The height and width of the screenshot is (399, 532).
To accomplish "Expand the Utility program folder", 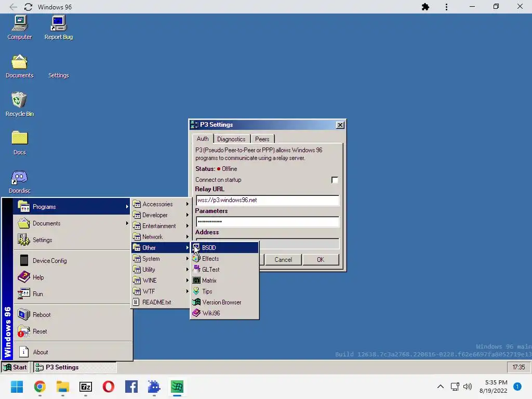I will 161,270.
